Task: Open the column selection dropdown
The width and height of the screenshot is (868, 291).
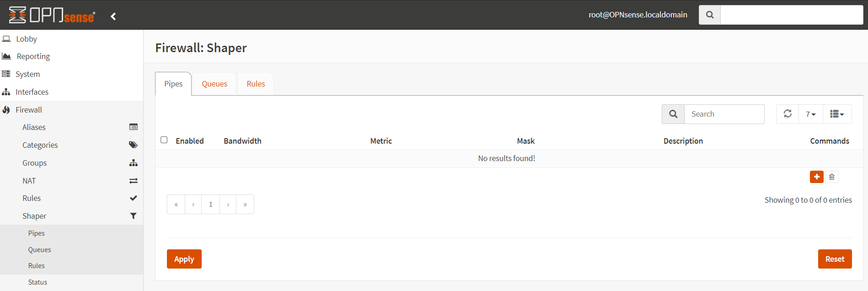Action: click(x=837, y=114)
